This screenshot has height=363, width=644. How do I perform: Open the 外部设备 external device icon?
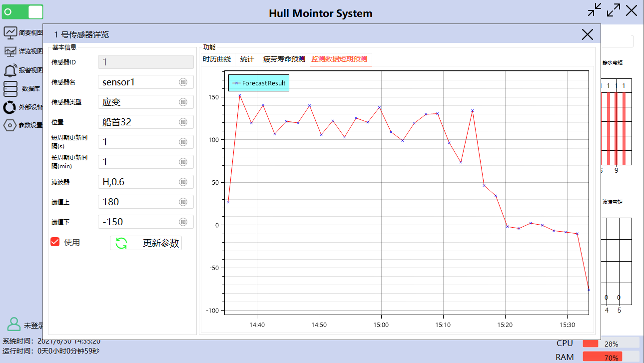[10, 107]
